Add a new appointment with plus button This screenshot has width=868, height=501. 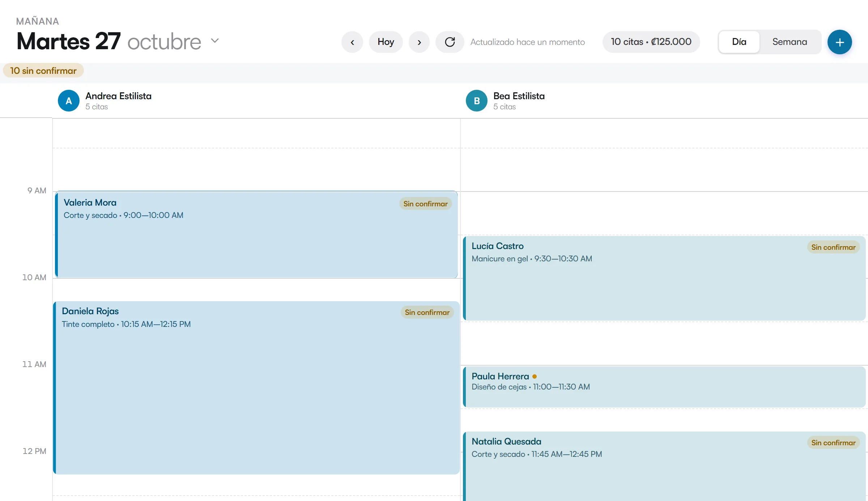pos(839,42)
